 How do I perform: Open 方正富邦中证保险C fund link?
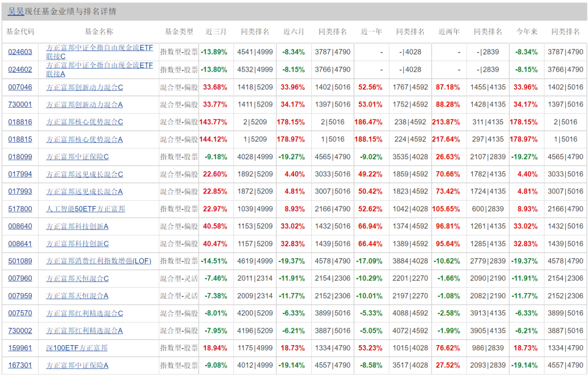(77, 157)
